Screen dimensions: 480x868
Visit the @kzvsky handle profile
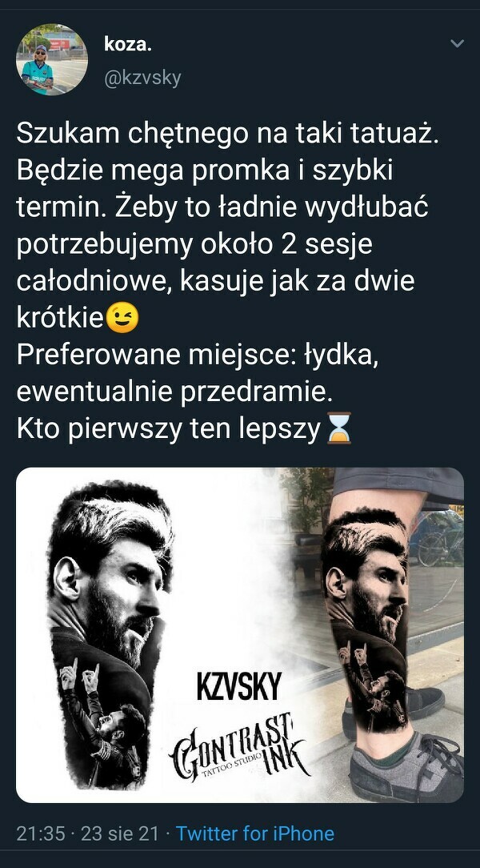142,78
